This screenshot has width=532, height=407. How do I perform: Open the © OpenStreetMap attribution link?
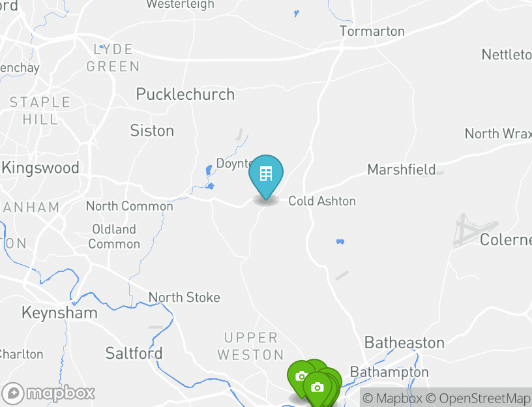(478, 398)
